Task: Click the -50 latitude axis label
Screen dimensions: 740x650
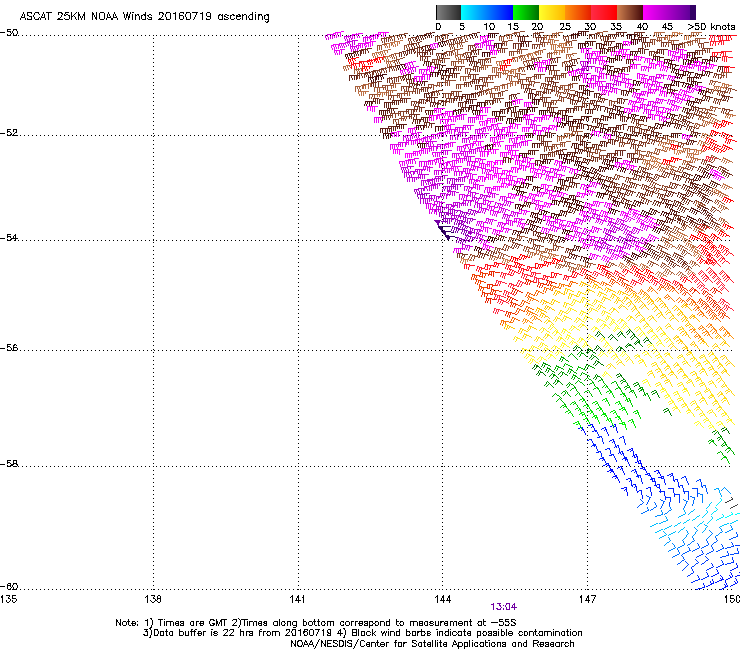Action: 9,33
